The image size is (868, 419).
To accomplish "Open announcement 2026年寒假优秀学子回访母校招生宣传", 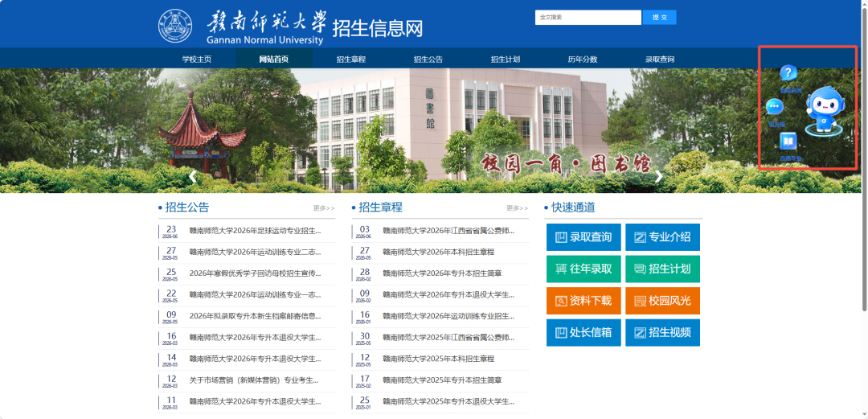I will coord(256,273).
